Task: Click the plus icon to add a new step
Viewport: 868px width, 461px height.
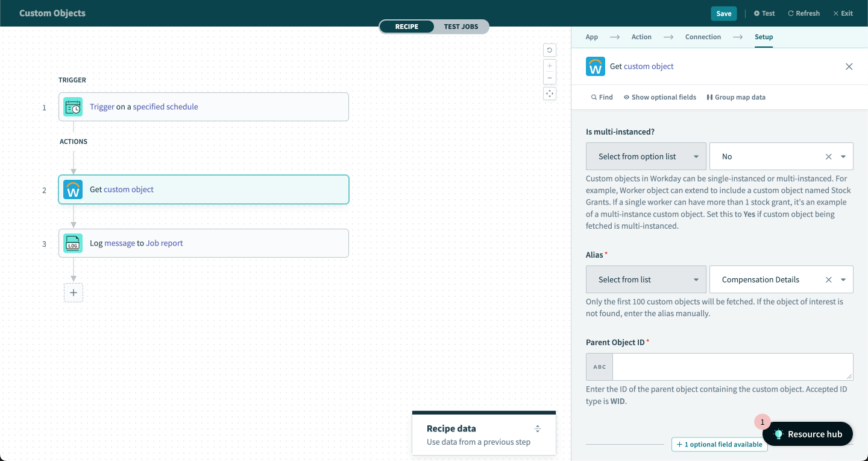Action: [x=73, y=292]
